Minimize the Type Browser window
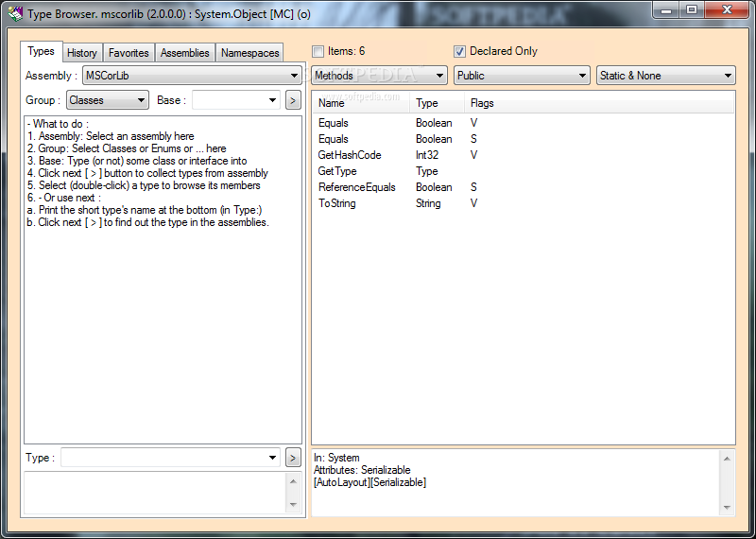Screen dimensions: 756x539 [667, 9]
